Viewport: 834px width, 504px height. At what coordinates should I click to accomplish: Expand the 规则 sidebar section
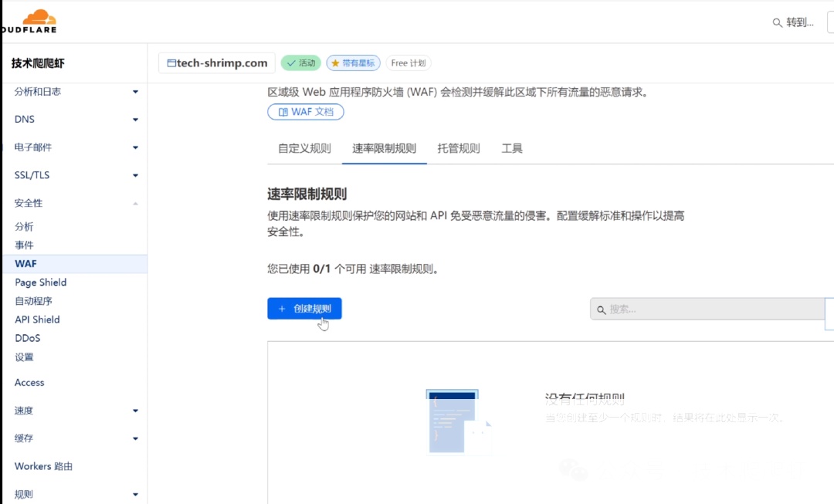[x=135, y=495]
